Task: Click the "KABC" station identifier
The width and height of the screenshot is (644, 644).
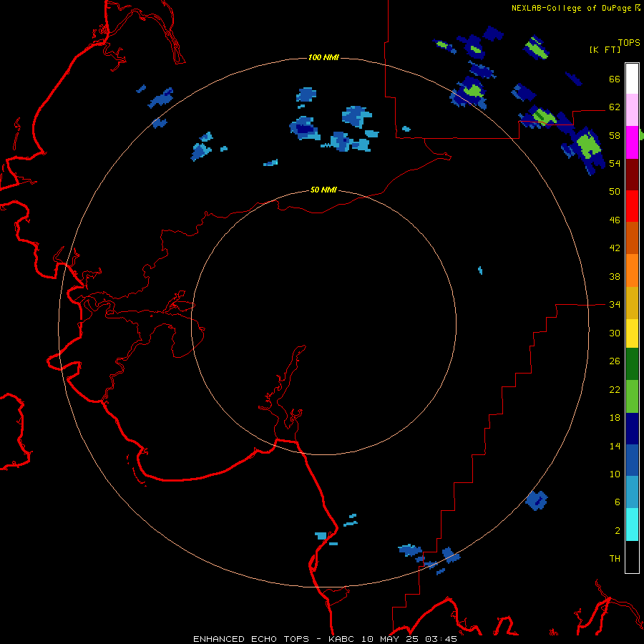Action: click(342, 639)
